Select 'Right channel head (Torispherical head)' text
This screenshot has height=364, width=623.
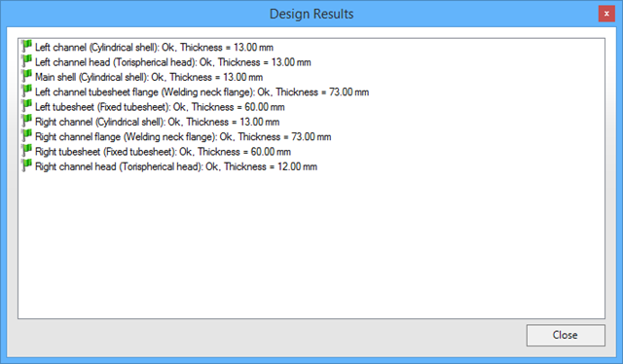(x=176, y=166)
